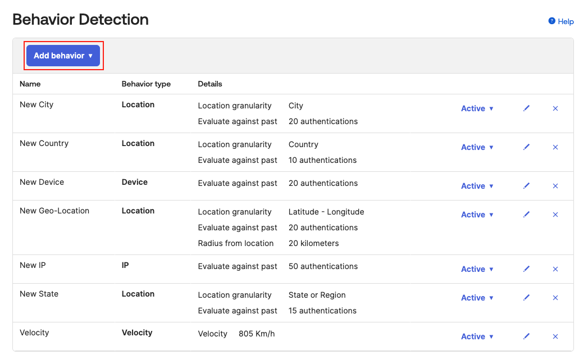
Task: Remove the New Geo-Location behavior
Action: tap(555, 215)
